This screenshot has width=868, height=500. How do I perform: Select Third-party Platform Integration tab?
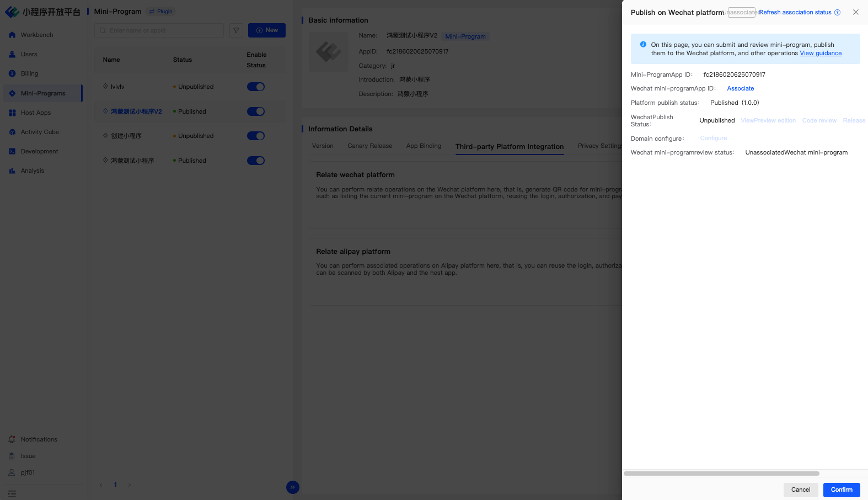[510, 147]
